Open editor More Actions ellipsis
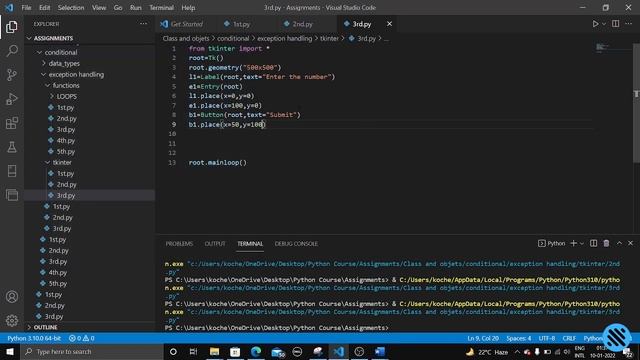640x360 pixels. [x=629, y=24]
